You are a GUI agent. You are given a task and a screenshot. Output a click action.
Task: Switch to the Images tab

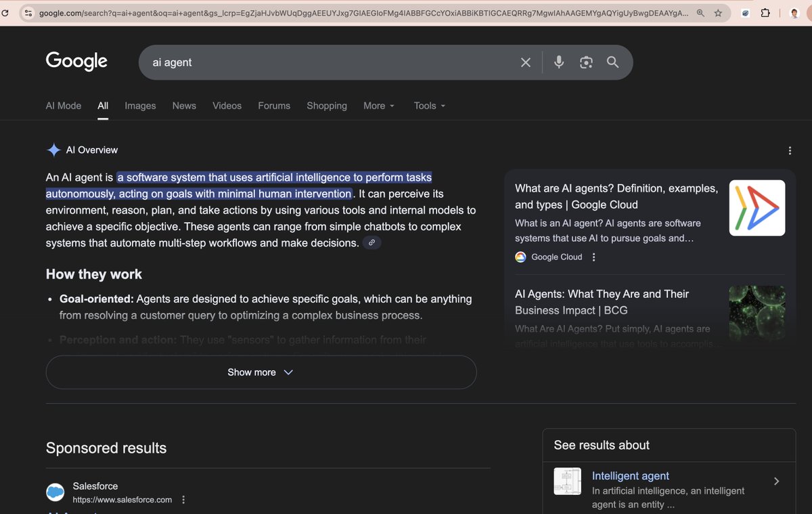point(139,106)
